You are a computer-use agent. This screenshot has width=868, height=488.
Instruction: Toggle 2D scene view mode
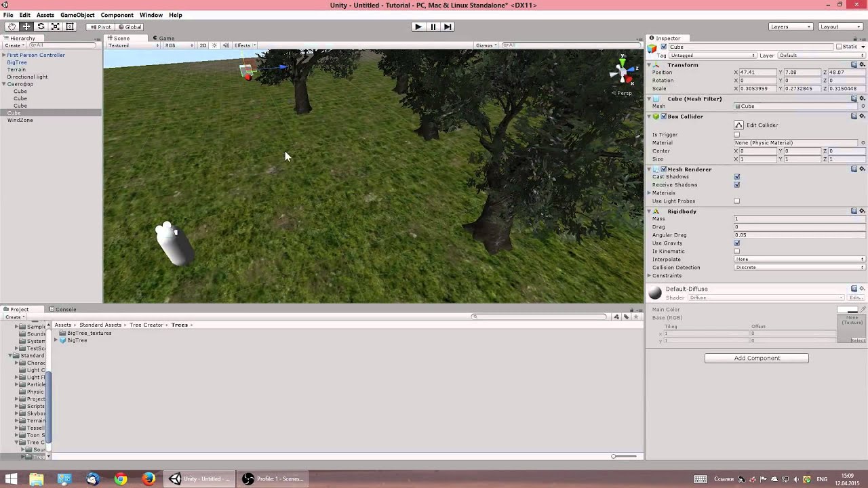coord(203,45)
